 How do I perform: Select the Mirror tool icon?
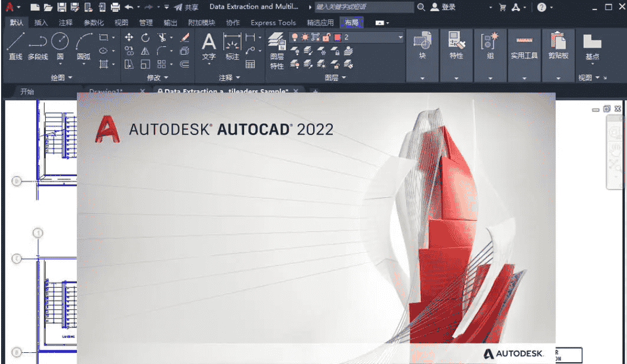pos(145,51)
